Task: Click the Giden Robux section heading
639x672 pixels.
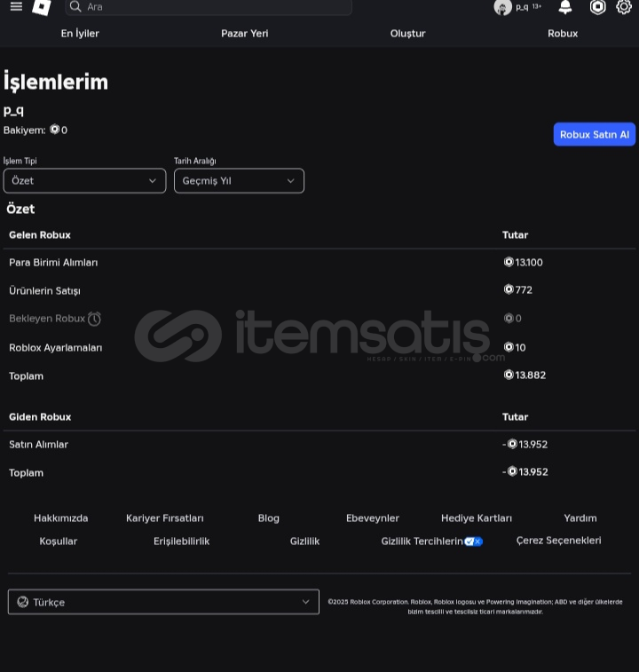Action: (40, 417)
